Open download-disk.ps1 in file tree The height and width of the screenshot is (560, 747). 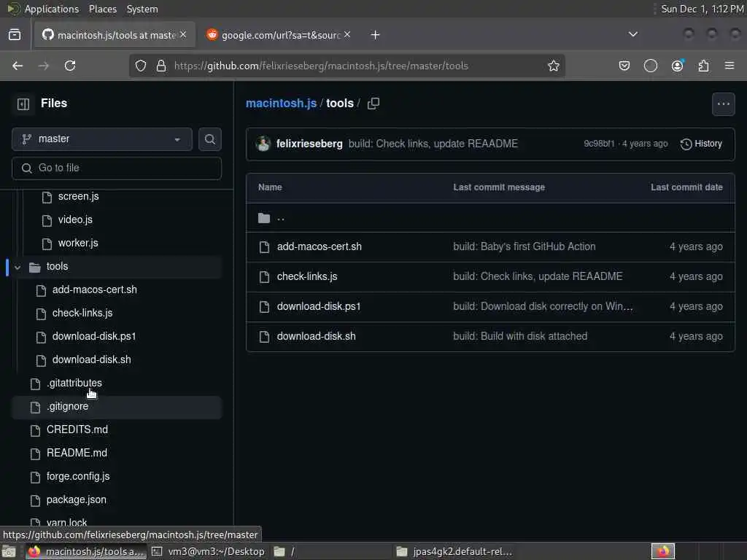point(94,337)
